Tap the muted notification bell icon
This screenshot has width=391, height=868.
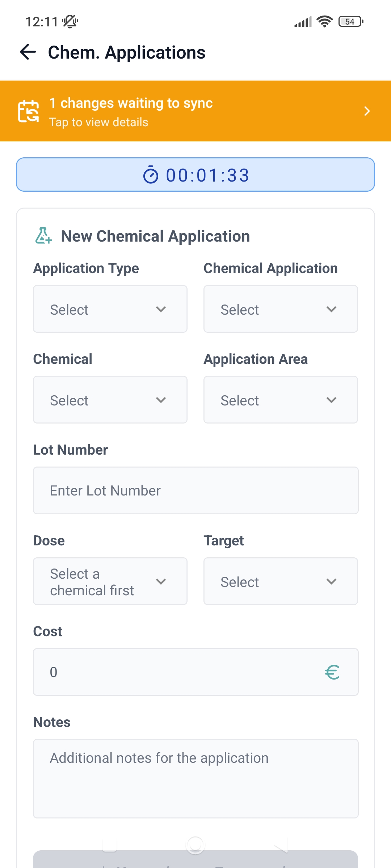[70, 22]
